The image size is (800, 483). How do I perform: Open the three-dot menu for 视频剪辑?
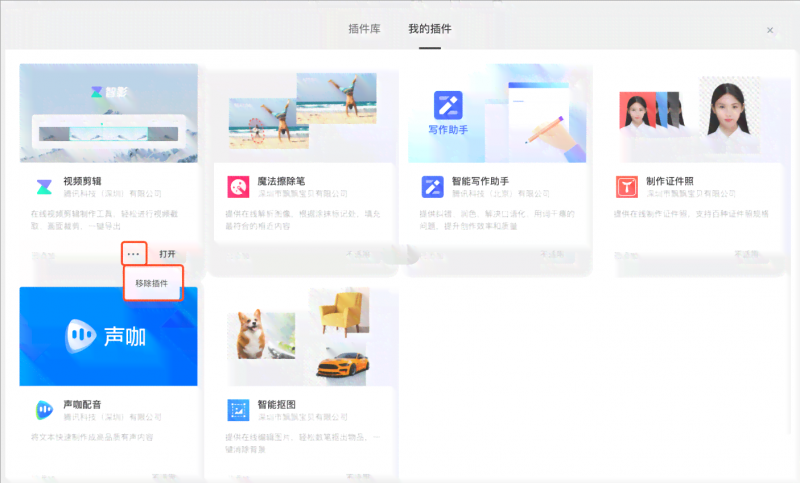tap(134, 254)
